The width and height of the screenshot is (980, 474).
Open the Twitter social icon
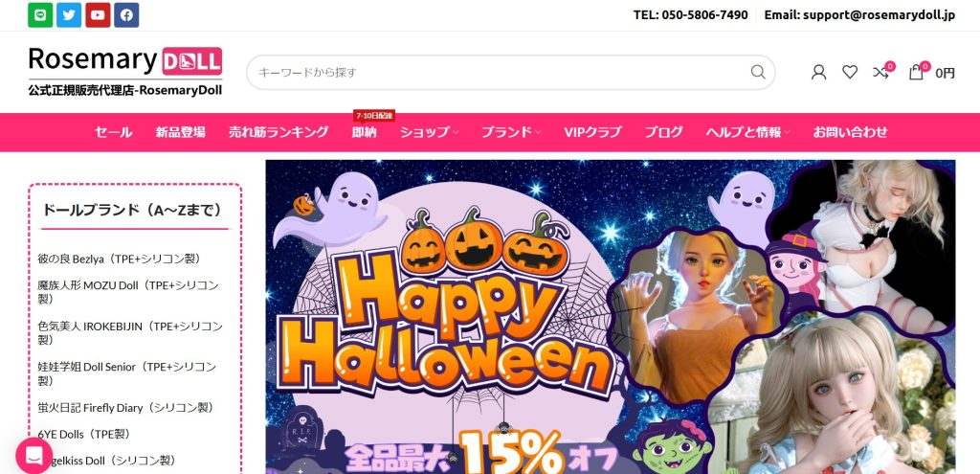click(69, 15)
